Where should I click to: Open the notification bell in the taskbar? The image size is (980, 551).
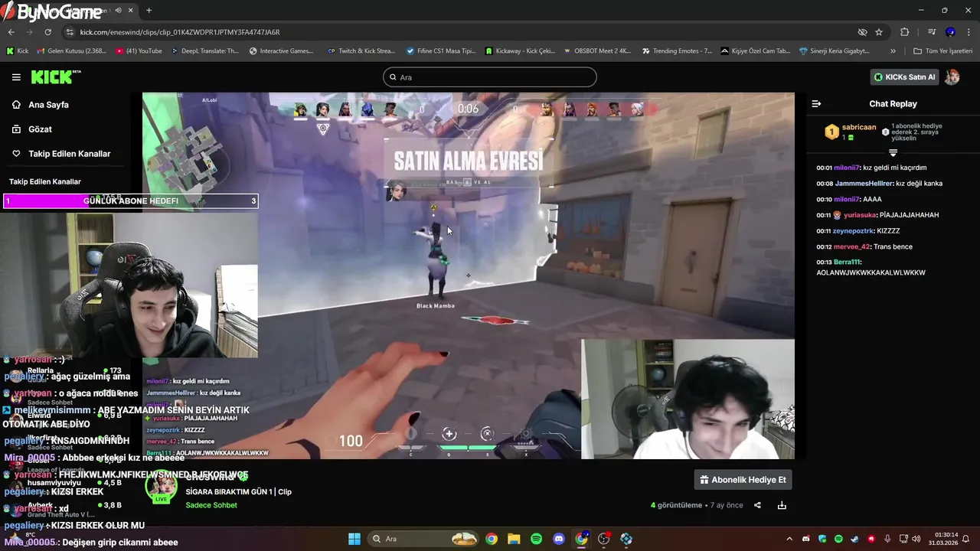click(966, 539)
